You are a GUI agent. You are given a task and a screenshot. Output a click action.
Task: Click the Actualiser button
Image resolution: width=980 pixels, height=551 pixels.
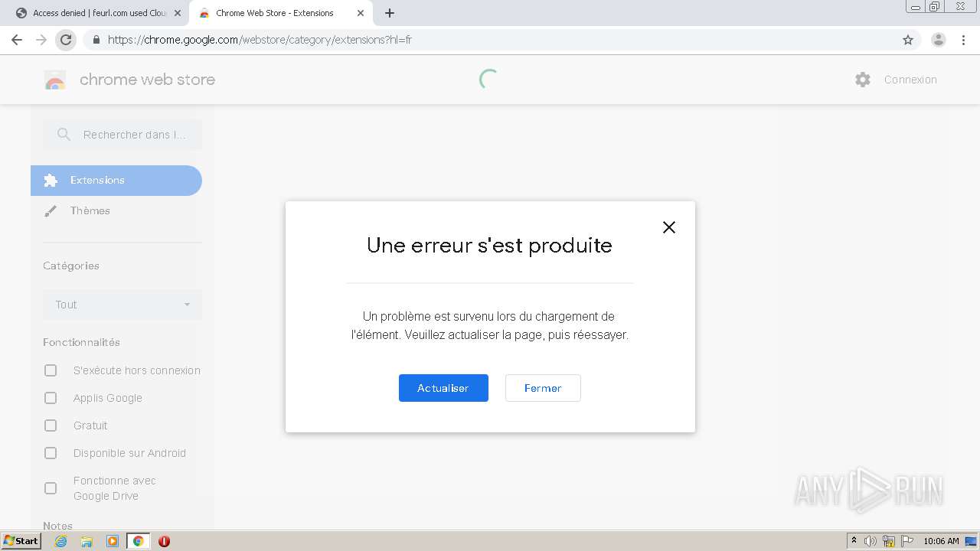443,388
